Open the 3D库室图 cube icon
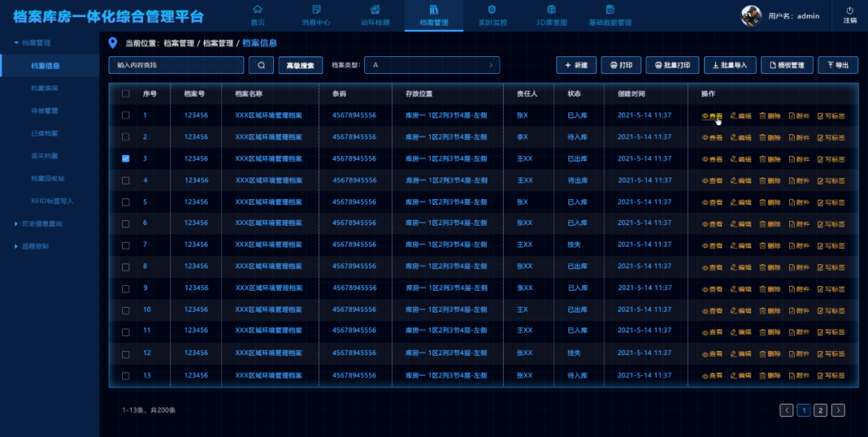This screenshot has width=868, height=437. [x=551, y=10]
